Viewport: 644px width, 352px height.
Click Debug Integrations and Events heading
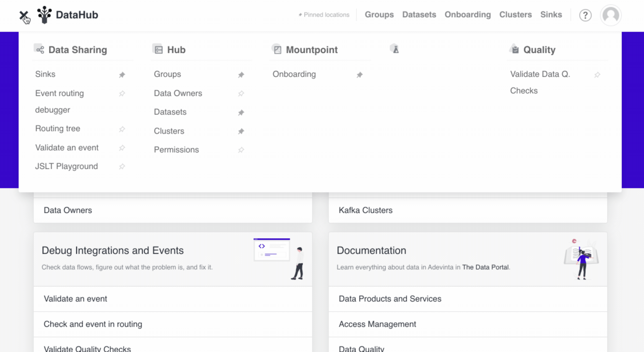tap(113, 251)
